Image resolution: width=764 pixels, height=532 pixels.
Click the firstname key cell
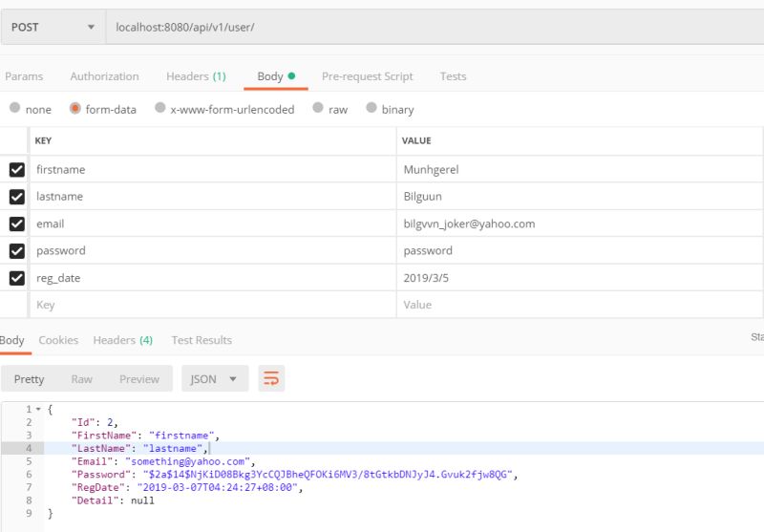click(x=213, y=170)
